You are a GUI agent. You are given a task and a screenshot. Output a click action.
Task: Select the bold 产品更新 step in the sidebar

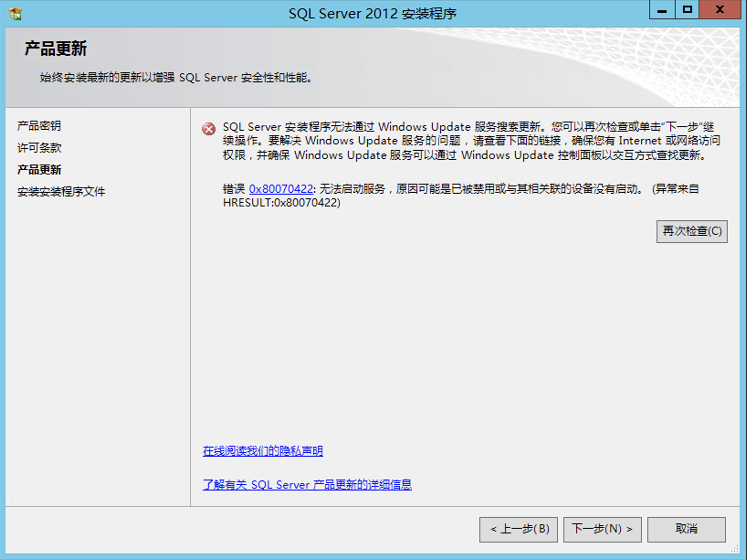[x=39, y=169]
